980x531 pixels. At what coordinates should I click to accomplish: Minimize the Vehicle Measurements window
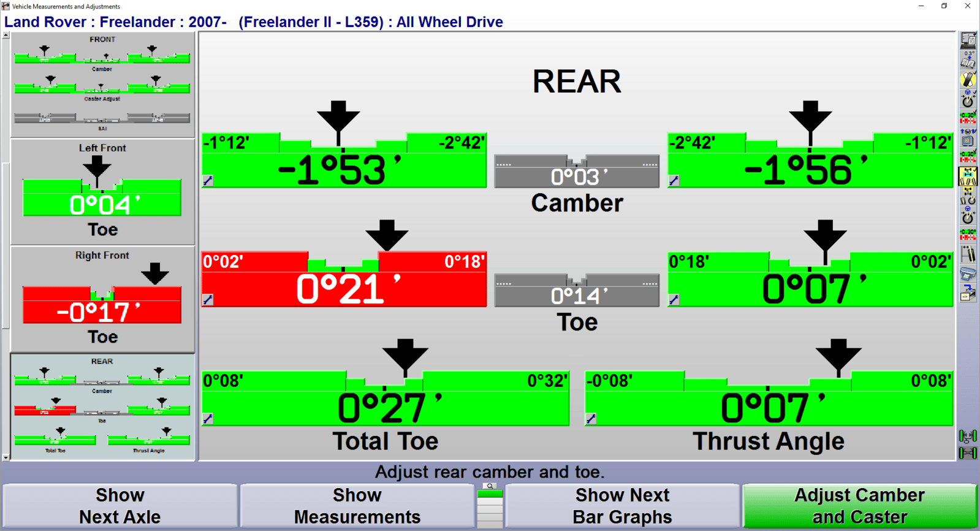(921, 6)
